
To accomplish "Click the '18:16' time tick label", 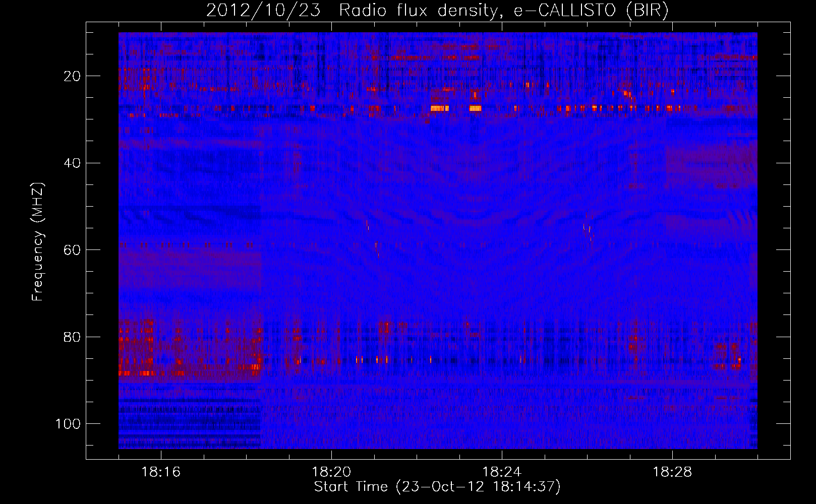I will [x=161, y=472].
